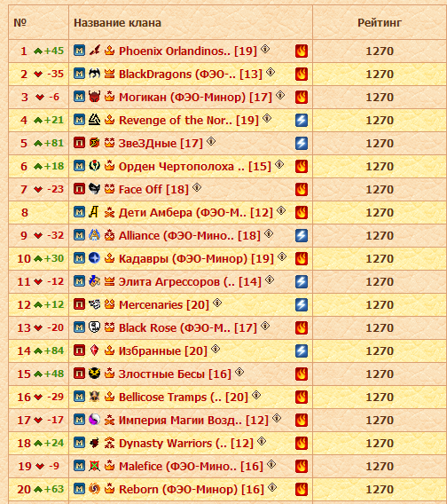Click the crown rank icon next to Mercenaries

(x=110, y=303)
